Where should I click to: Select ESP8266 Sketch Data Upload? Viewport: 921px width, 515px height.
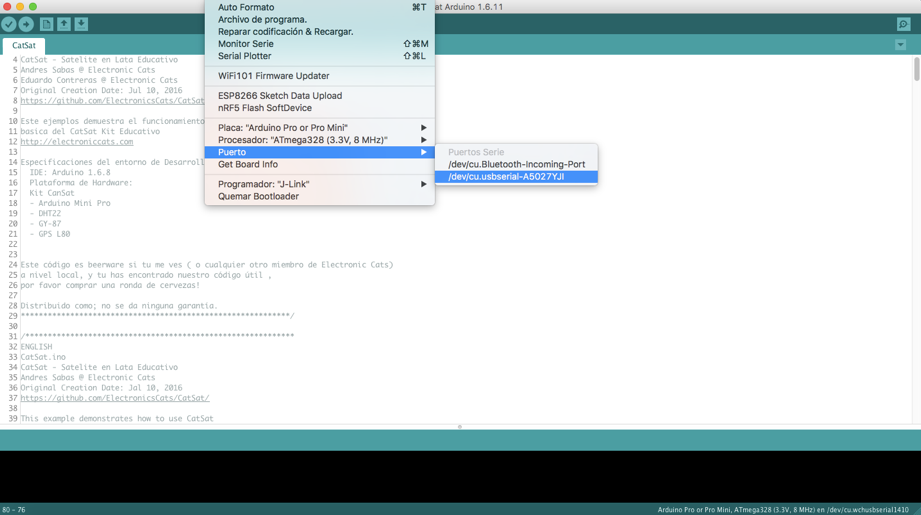[x=320, y=96]
